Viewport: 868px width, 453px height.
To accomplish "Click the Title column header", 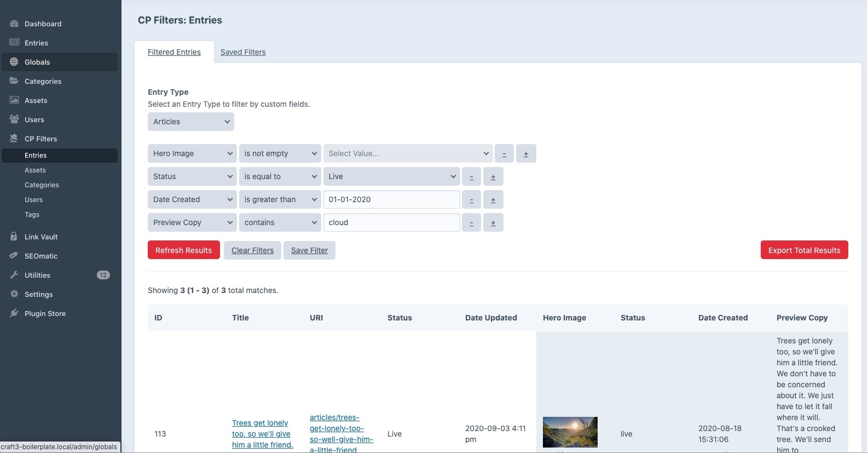I will coord(240,318).
